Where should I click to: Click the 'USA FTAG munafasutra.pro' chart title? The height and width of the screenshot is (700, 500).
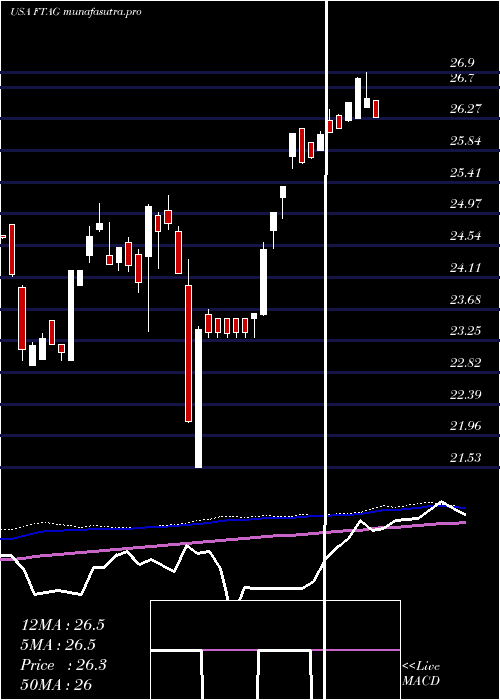75,12
